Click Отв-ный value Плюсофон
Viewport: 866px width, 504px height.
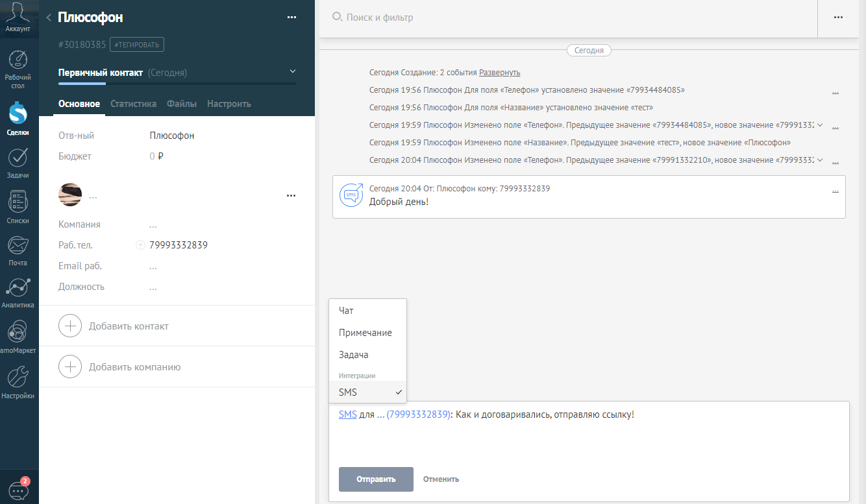(172, 136)
